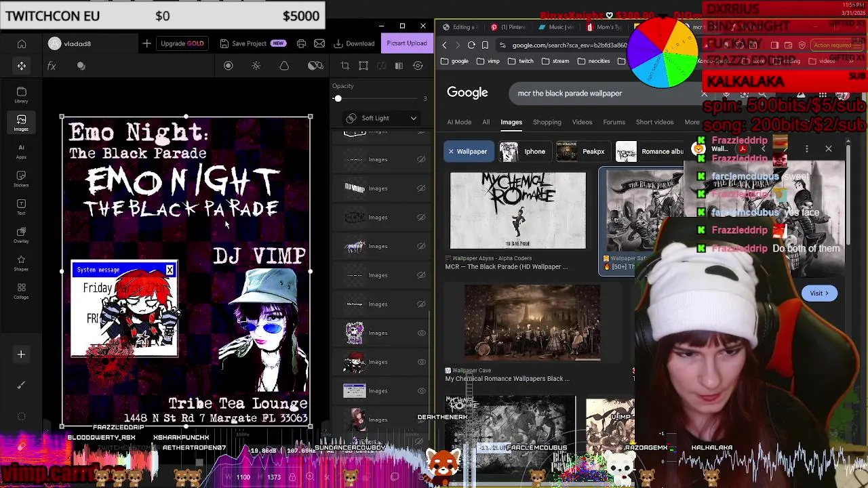Click the brightness sun adjust icon
The width and height of the screenshot is (868, 488).
(256, 66)
